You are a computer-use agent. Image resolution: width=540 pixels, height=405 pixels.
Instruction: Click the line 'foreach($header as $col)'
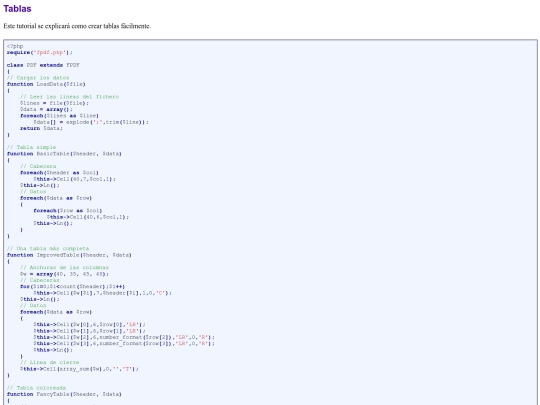[59, 173]
